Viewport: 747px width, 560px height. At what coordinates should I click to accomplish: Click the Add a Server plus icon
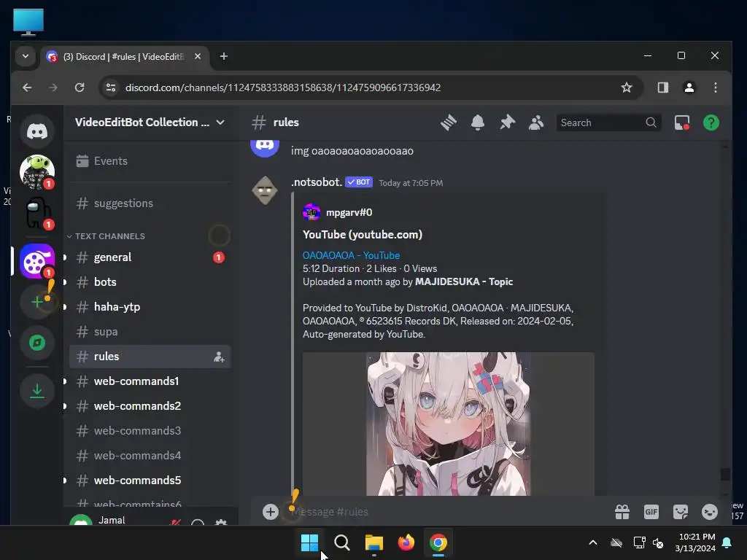[37, 301]
